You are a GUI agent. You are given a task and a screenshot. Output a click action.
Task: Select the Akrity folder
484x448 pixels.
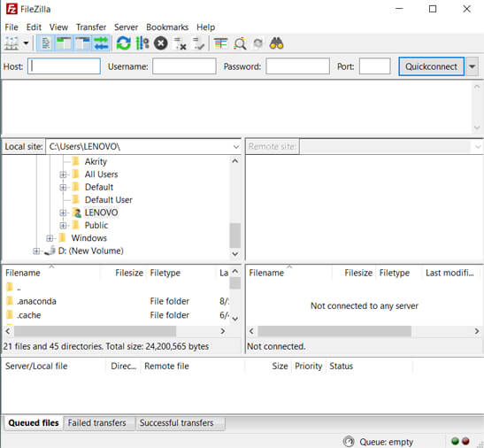point(96,162)
